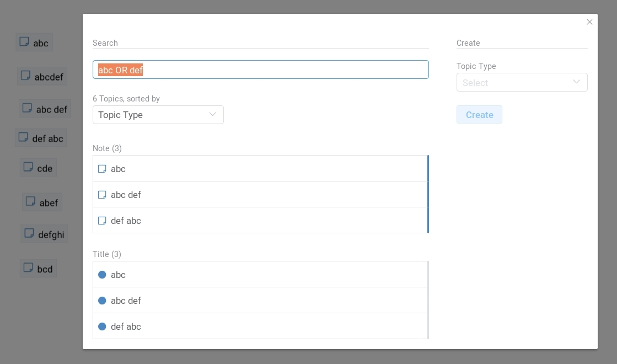
Task: Choose Title result 'abc'
Action: pyautogui.click(x=260, y=275)
